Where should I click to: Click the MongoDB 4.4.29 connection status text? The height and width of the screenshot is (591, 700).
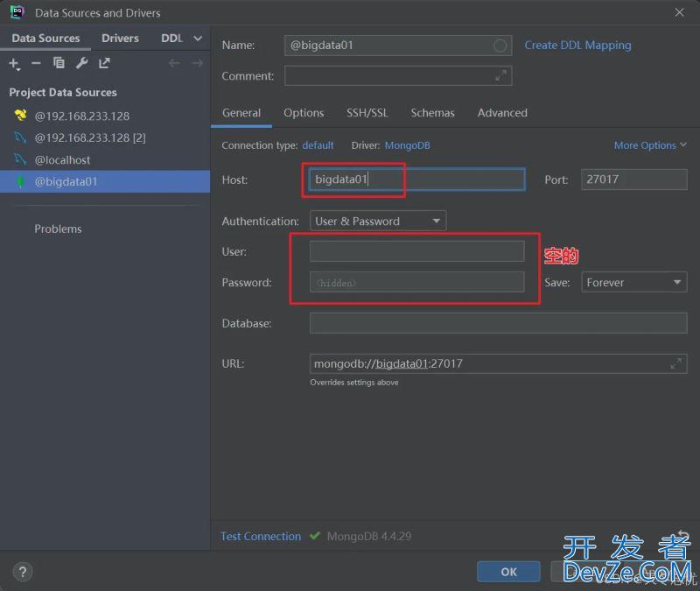pos(368,536)
